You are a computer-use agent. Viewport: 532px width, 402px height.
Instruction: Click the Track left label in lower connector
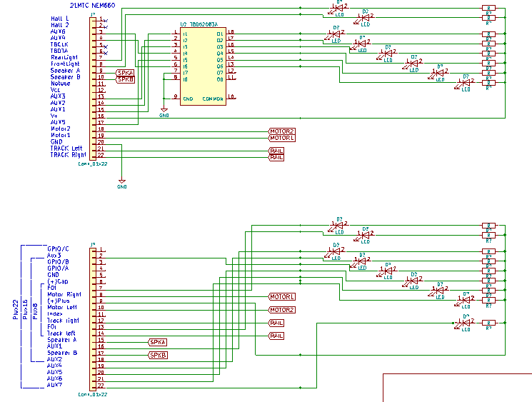[x=61, y=333]
